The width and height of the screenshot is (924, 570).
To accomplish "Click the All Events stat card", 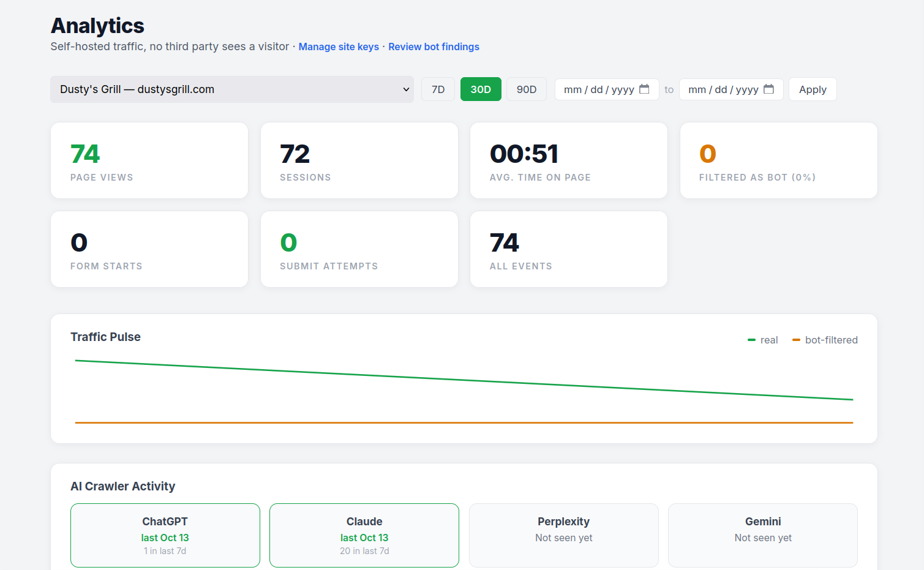I will pyautogui.click(x=569, y=249).
